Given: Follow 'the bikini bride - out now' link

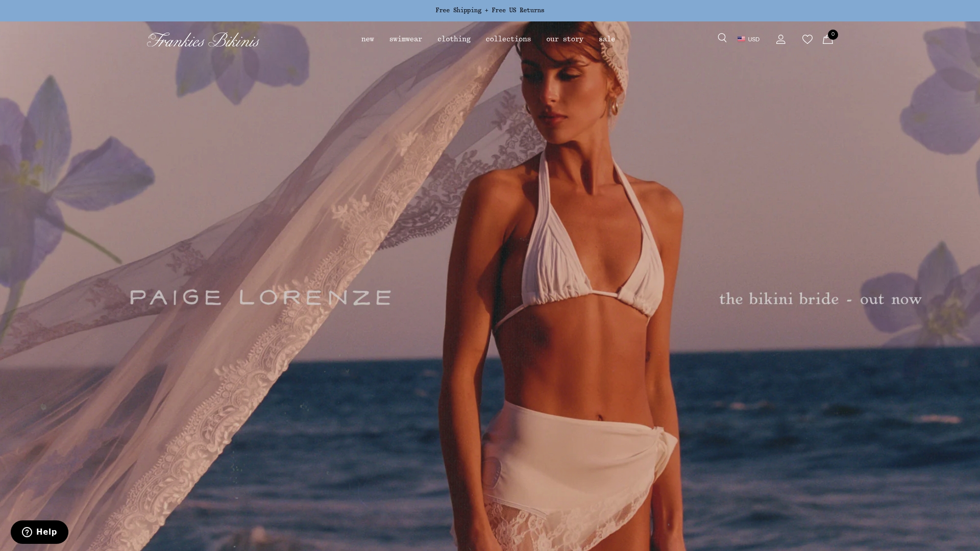Looking at the screenshot, I should pos(820,298).
